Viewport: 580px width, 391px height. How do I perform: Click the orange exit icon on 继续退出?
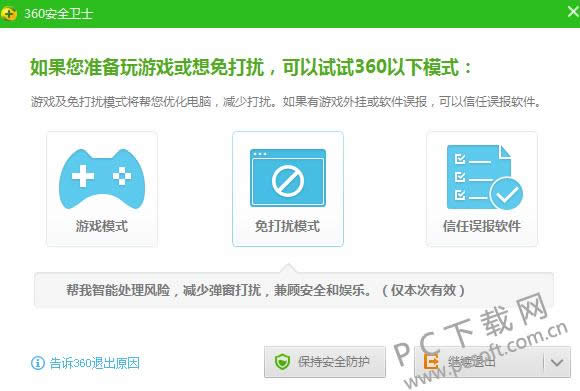[x=431, y=361]
